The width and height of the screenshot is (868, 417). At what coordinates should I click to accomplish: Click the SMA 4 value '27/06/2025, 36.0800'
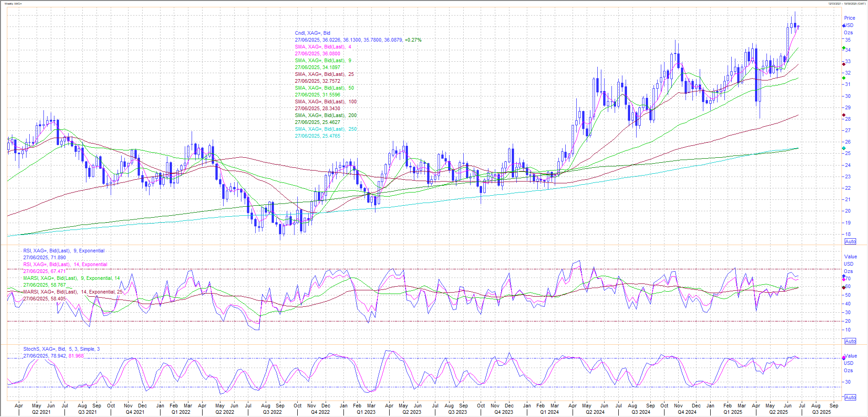point(317,53)
